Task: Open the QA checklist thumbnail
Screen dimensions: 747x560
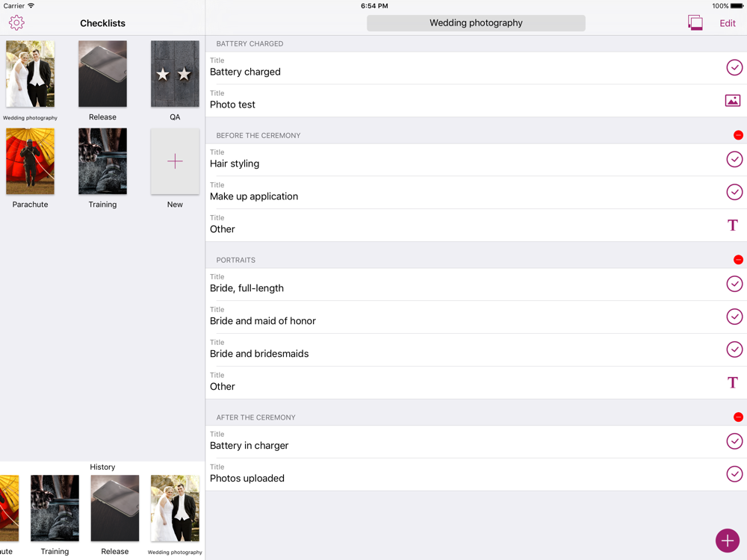Action: pos(175,74)
